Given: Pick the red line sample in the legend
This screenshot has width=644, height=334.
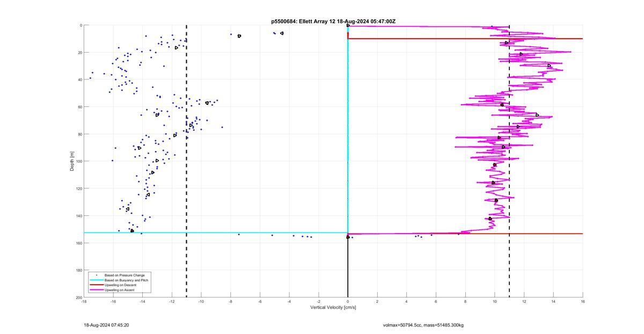Looking at the screenshot, I should tap(96, 285).
